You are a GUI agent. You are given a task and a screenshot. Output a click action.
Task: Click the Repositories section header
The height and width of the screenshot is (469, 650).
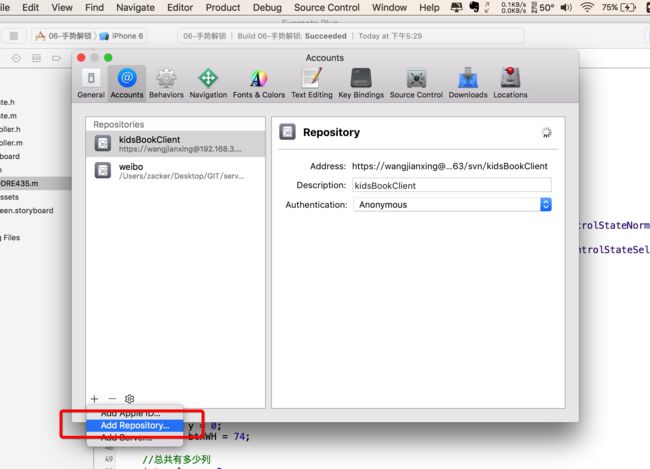click(x=119, y=124)
